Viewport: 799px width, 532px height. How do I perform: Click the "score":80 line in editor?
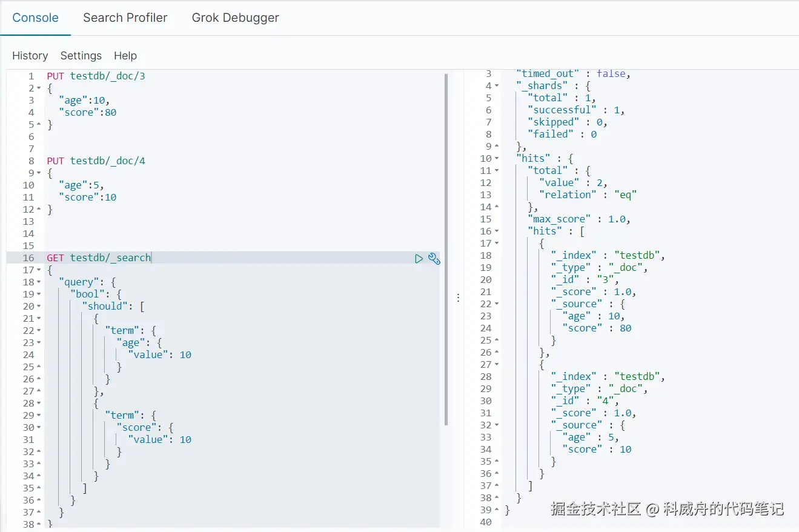87,113
